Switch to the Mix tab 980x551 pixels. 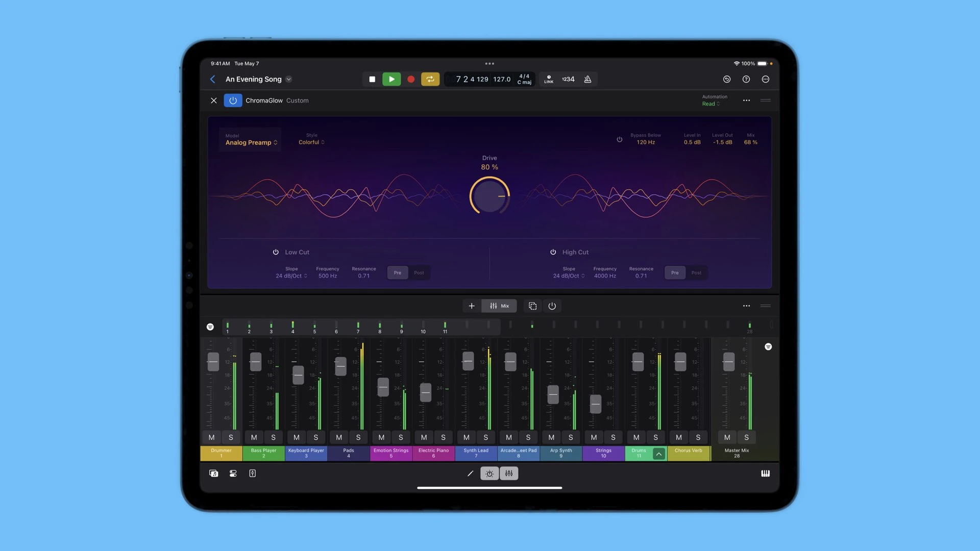[x=499, y=306]
